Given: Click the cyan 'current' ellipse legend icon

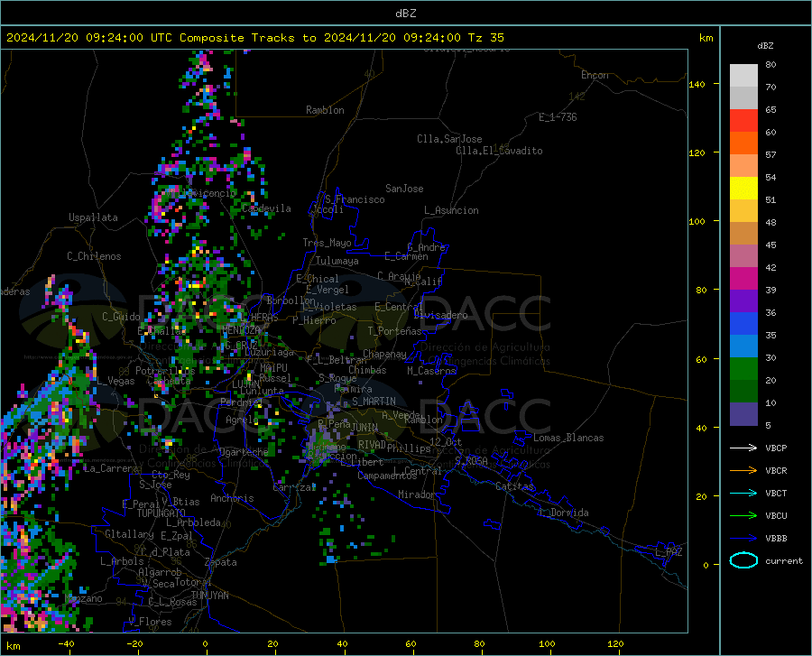Looking at the screenshot, I should point(743,560).
